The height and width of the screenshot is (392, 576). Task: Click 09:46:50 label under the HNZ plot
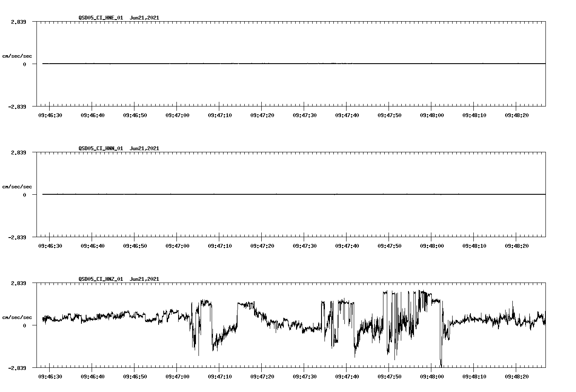point(135,377)
